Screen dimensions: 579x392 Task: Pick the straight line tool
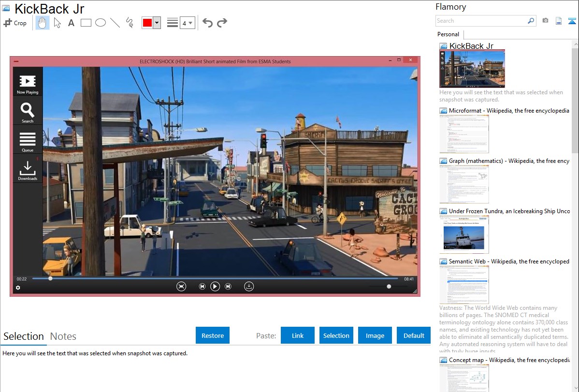pos(115,23)
